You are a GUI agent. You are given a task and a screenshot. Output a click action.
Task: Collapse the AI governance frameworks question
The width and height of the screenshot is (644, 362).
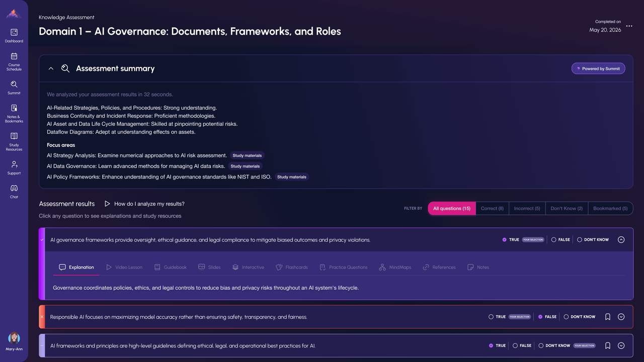pyautogui.click(x=621, y=240)
